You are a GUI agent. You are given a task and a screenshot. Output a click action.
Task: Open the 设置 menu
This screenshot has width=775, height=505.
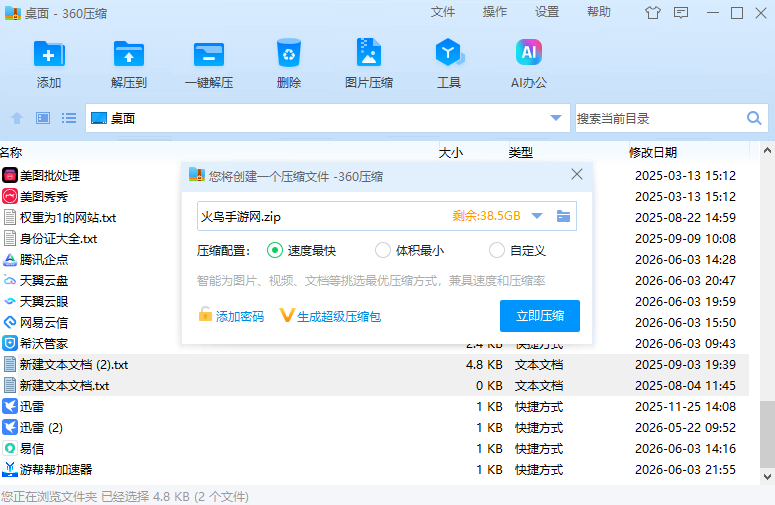coord(547,12)
